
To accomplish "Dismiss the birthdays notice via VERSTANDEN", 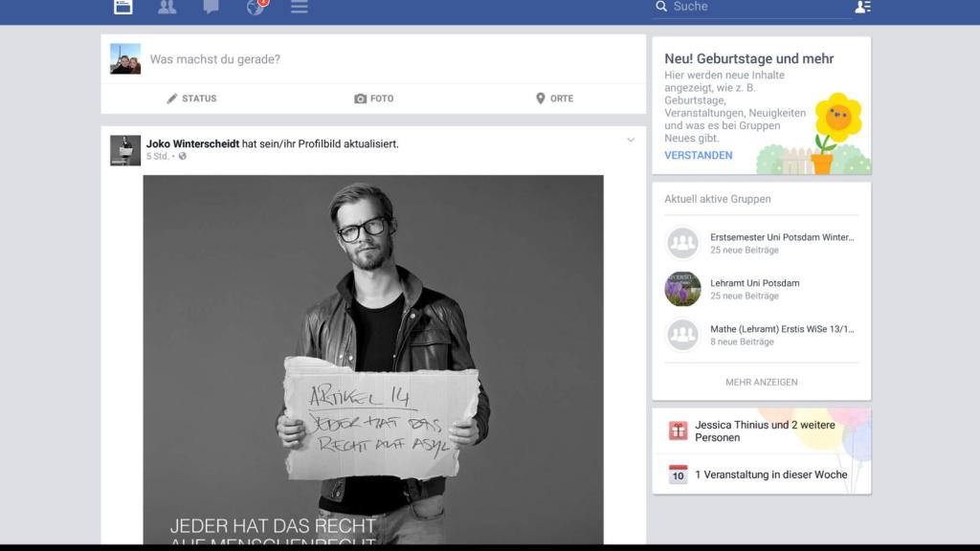I will pyautogui.click(x=698, y=154).
